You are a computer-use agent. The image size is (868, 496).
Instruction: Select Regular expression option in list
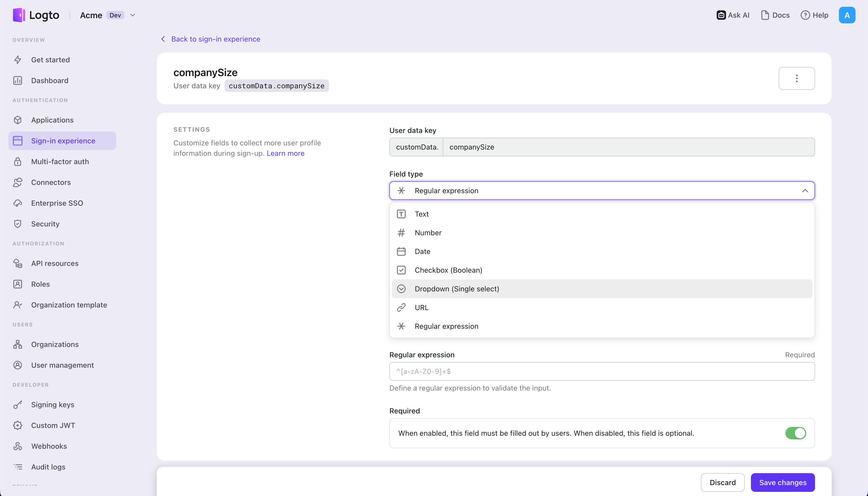[602, 326]
